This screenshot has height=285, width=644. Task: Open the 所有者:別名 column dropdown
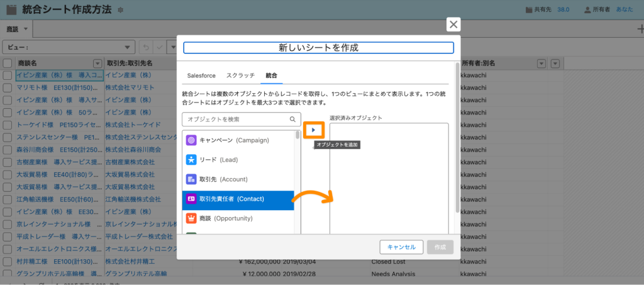[x=541, y=64]
